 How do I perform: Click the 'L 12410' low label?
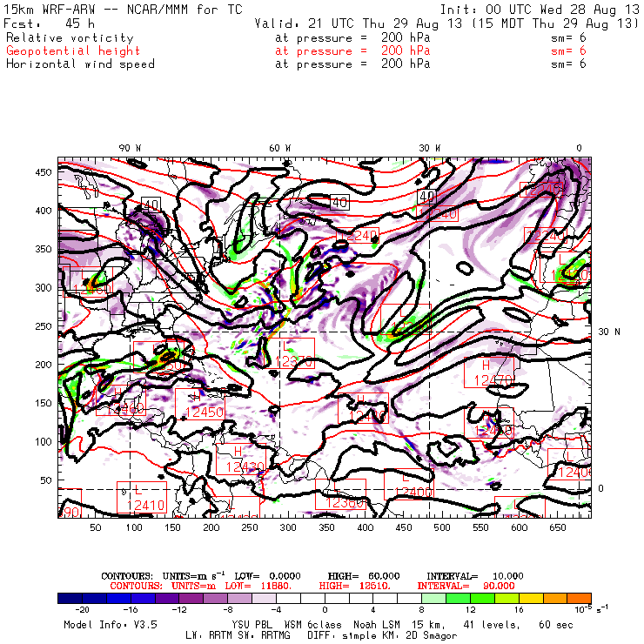pos(142,498)
